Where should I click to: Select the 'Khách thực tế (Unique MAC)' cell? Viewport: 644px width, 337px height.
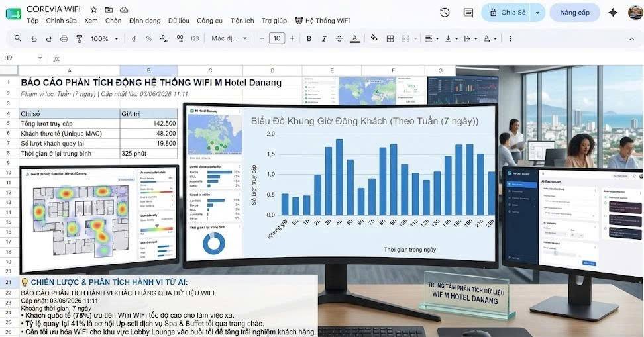click(x=70, y=133)
